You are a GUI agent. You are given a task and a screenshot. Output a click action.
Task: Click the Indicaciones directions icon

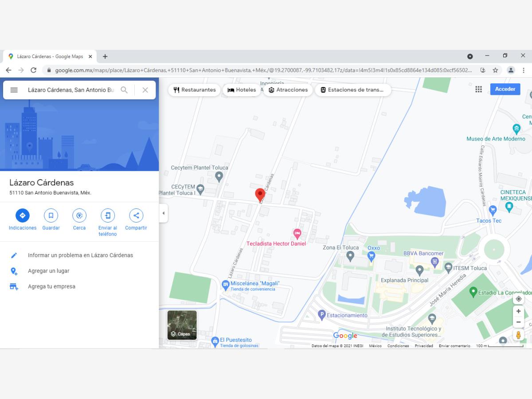pyautogui.click(x=23, y=215)
